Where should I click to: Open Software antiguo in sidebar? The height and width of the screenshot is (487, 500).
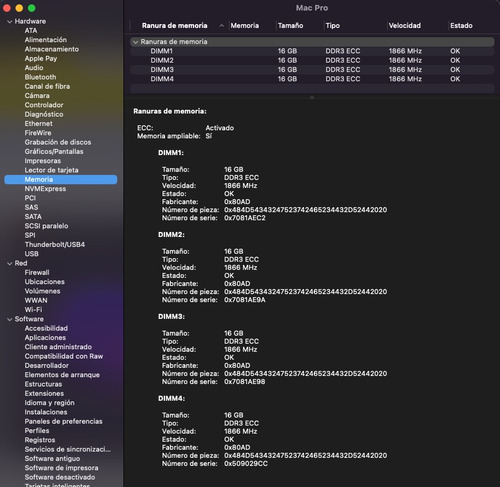point(52,459)
